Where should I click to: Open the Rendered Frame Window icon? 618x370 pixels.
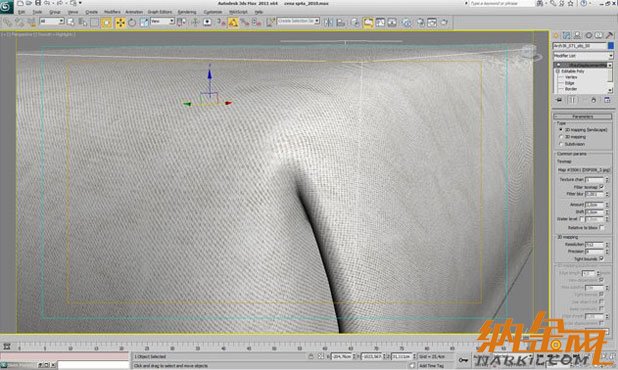pyautogui.click(x=432, y=22)
